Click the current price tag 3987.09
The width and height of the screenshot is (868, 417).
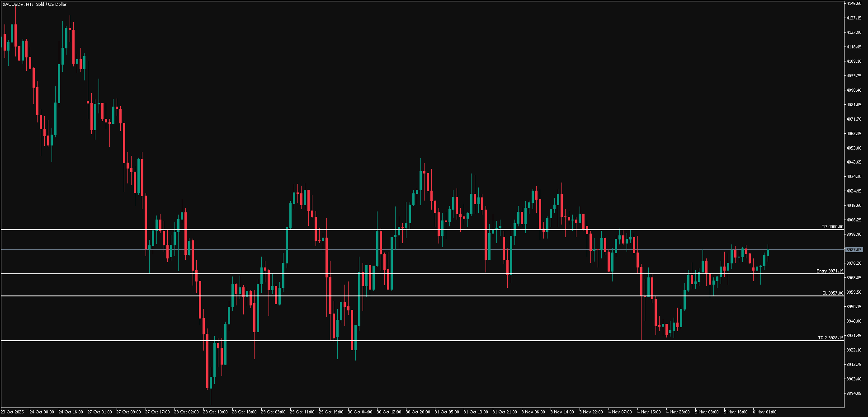(854, 250)
